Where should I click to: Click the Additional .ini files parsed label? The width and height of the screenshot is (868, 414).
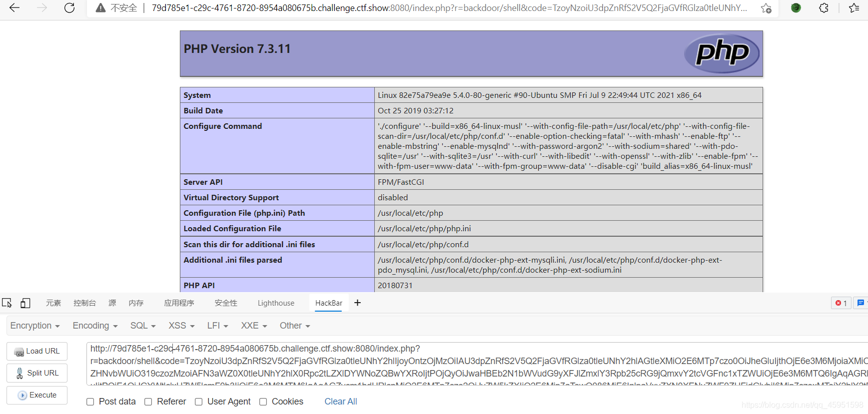(x=233, y=260)
